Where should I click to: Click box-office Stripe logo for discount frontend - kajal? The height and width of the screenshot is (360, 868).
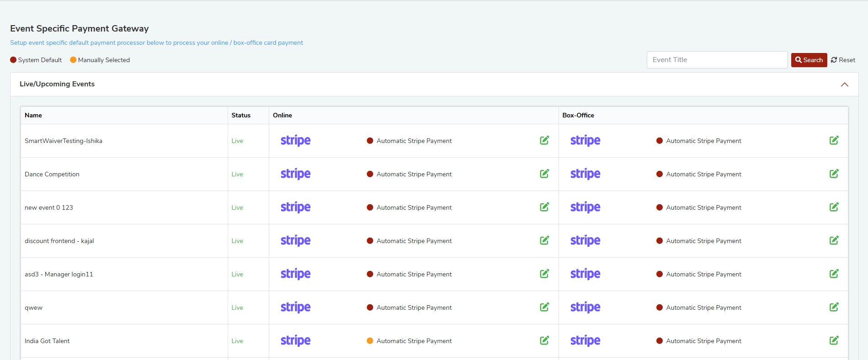click(586, 241)
